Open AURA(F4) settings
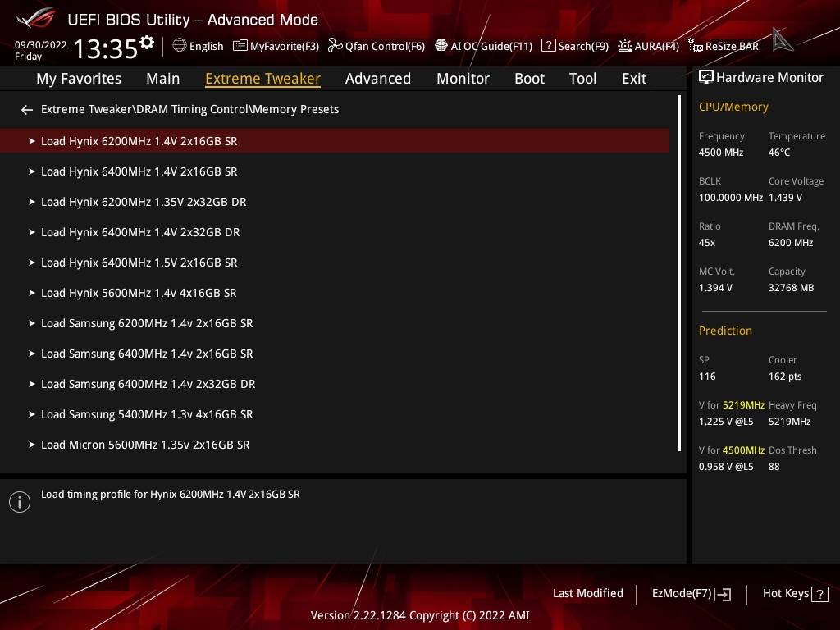 (x=649, y=46)
